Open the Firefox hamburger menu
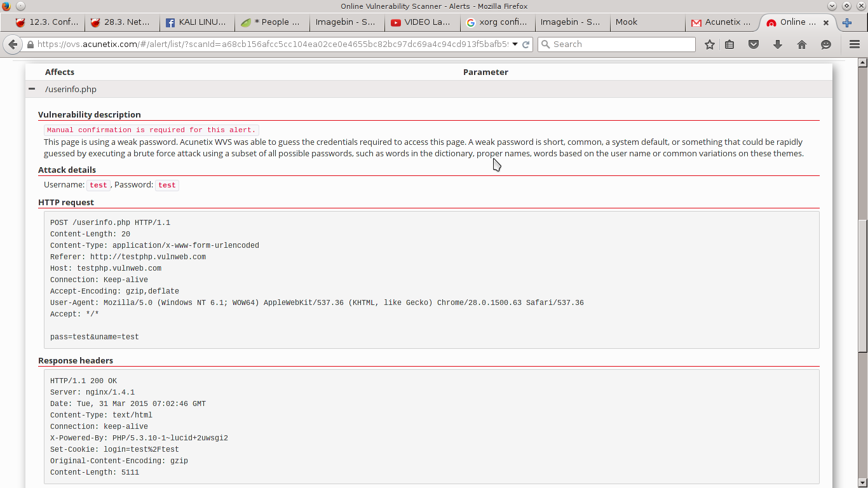This screenshot has width=868, height=488. click(855, 44)
